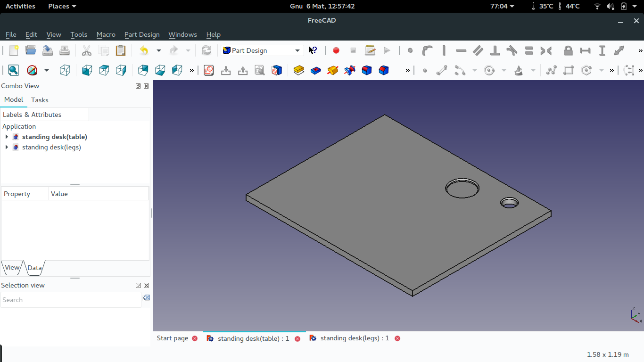Open the sketch validation tool

click(259, 70)
